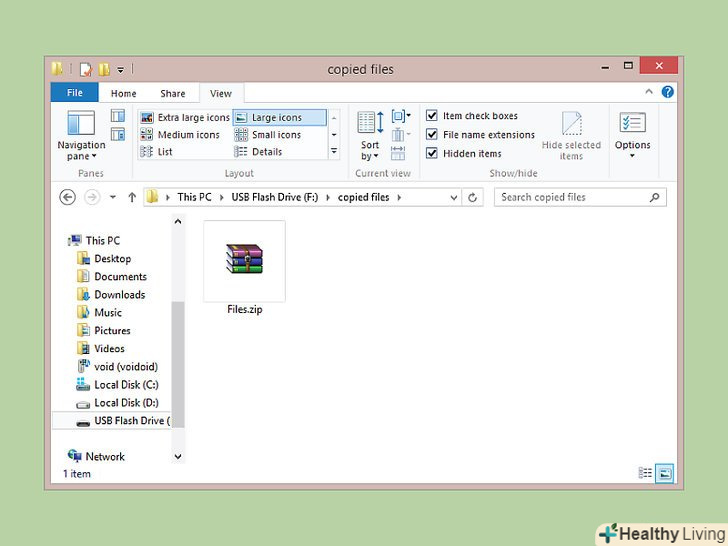Click the Sort by icon

[370, 134]
